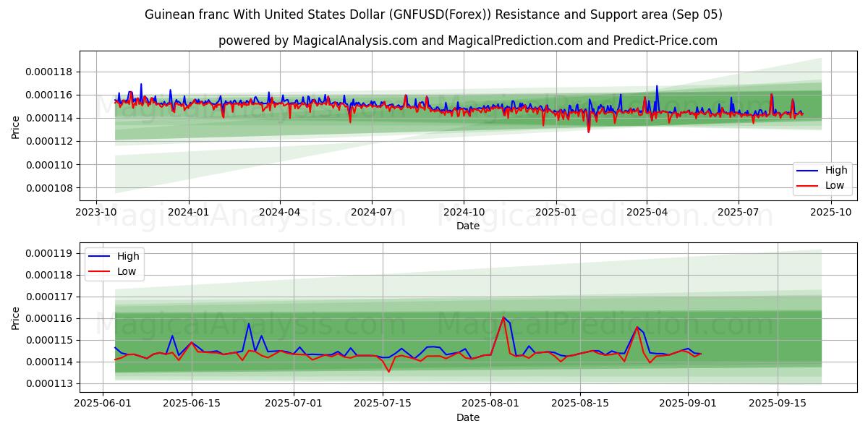The width and height of the screenshot is (868, 434).
Task: Click the 'Date' label under the top chart
Action: pos(468,226)
